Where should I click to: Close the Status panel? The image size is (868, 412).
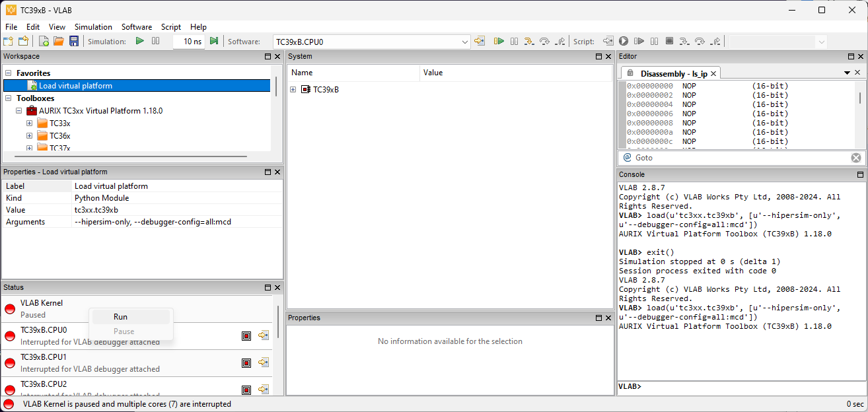click(x=277, y=288)
